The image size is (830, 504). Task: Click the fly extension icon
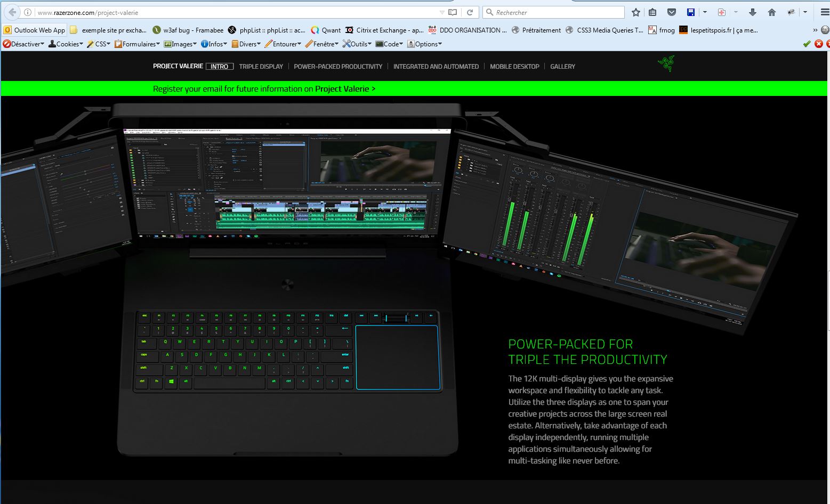click(x=792, y=12)
